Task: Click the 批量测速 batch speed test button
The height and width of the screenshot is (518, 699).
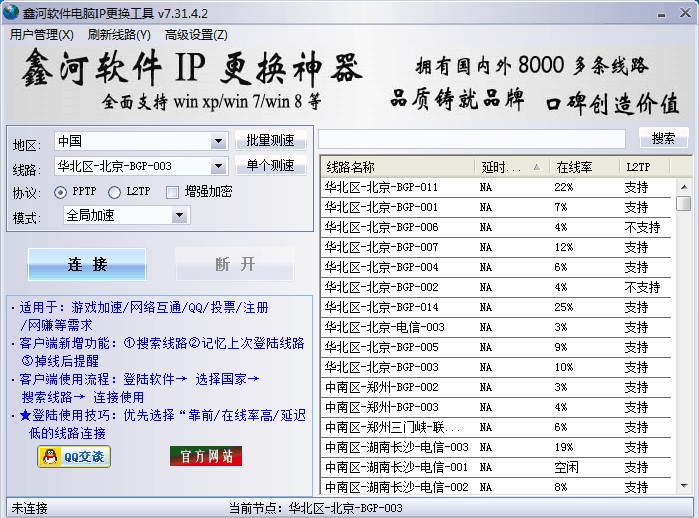Action: pos(271,141)
